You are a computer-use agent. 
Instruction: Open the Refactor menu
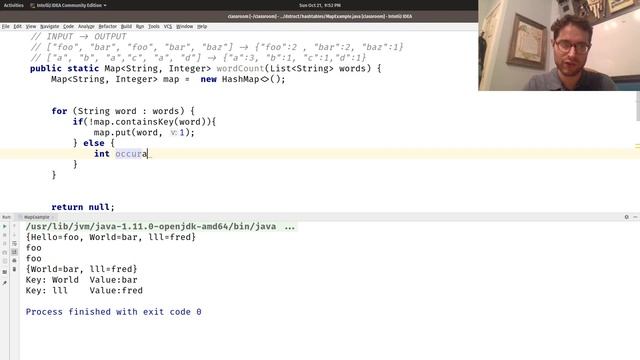[x=108, y=27]
